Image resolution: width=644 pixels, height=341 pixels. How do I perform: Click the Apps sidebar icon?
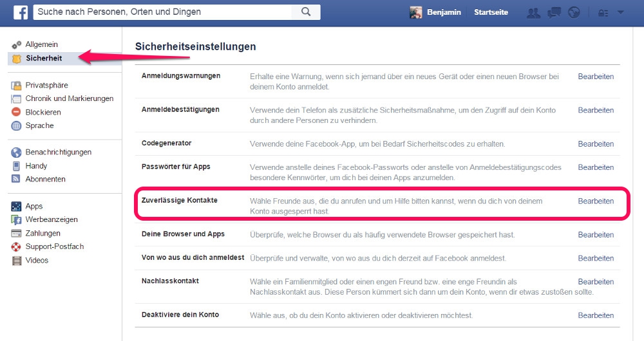pyautogui.click(x=16, y=206)
